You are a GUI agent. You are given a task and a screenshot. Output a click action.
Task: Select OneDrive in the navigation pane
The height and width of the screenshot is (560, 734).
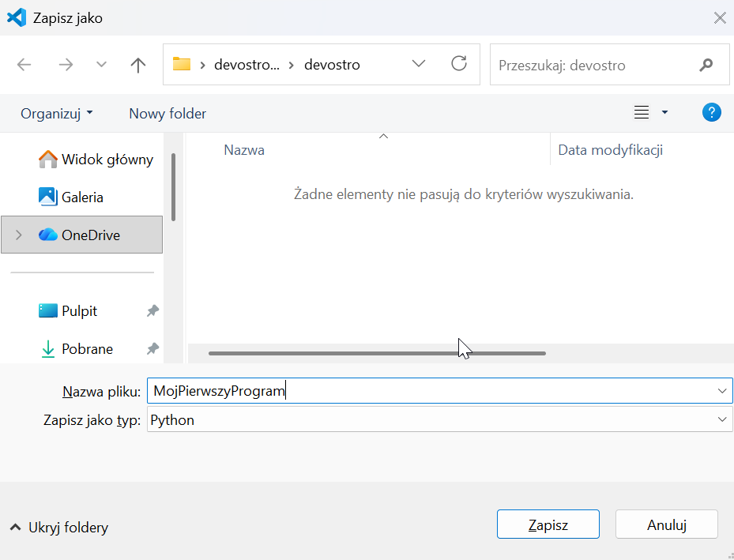coord(82,235)
